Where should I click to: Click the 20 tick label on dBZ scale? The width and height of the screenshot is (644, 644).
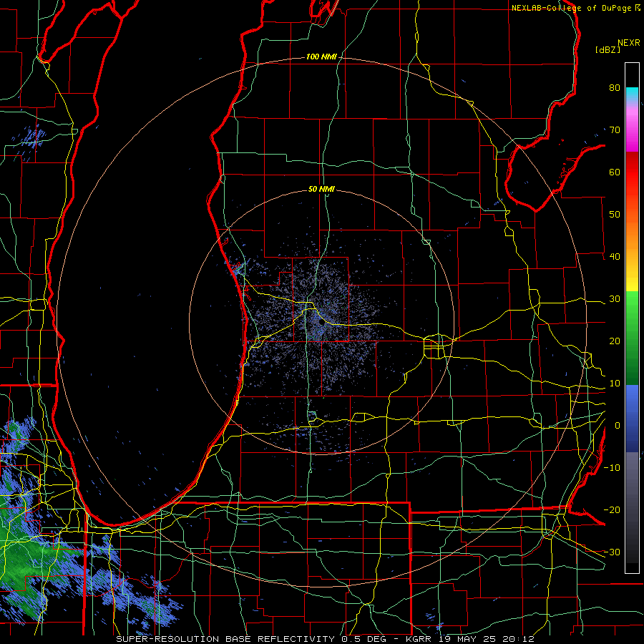pyautogui.click(x=615, y=341)
